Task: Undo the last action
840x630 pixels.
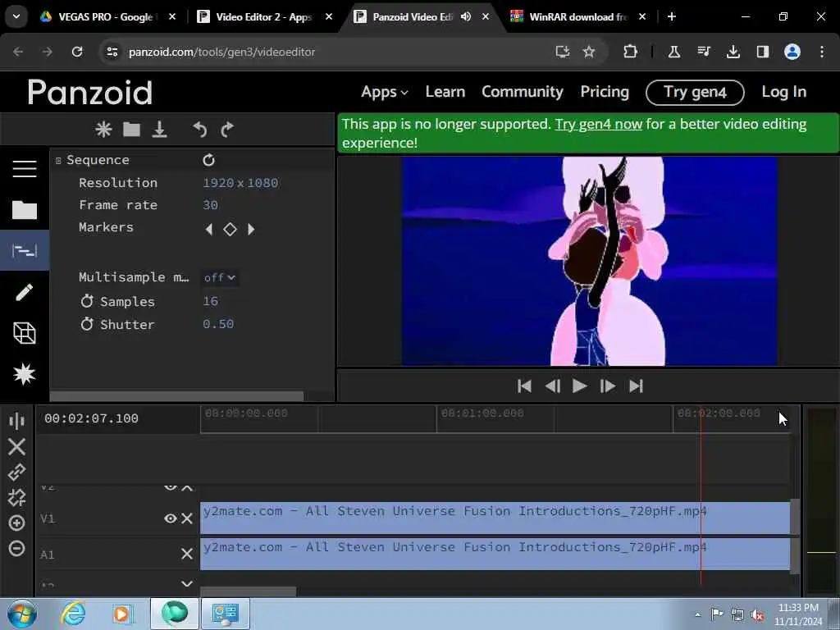Action: [x=199, y=129]
